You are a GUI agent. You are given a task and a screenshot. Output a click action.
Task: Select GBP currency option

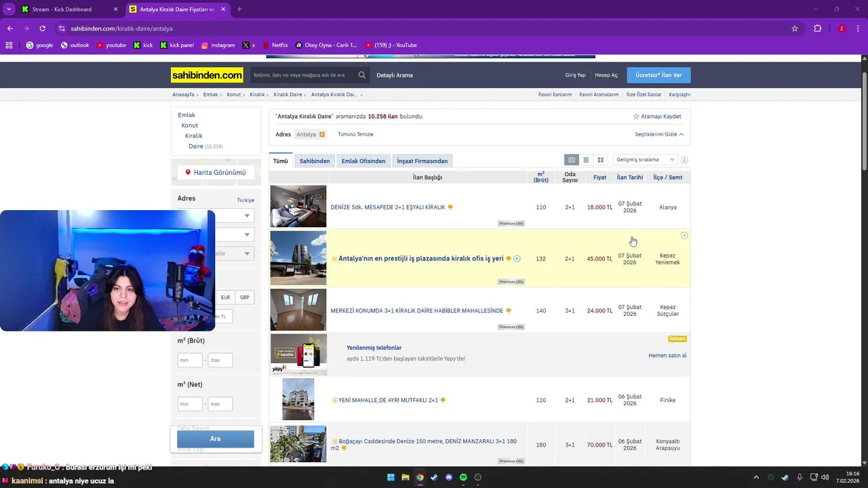pyautogui.click(x=245, y=298)
